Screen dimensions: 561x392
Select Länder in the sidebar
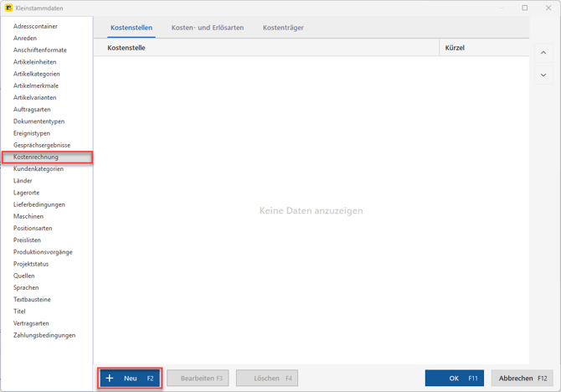pyautogui.click(x=23, y=180)
